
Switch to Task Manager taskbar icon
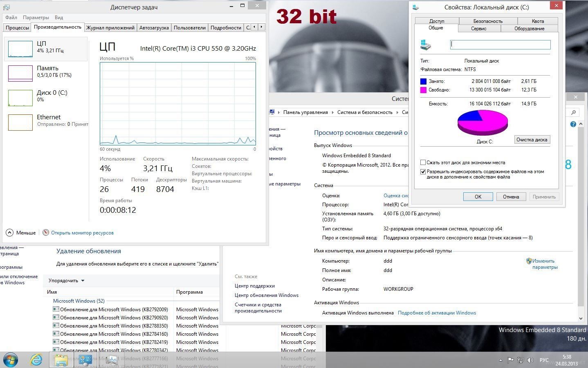111,360
